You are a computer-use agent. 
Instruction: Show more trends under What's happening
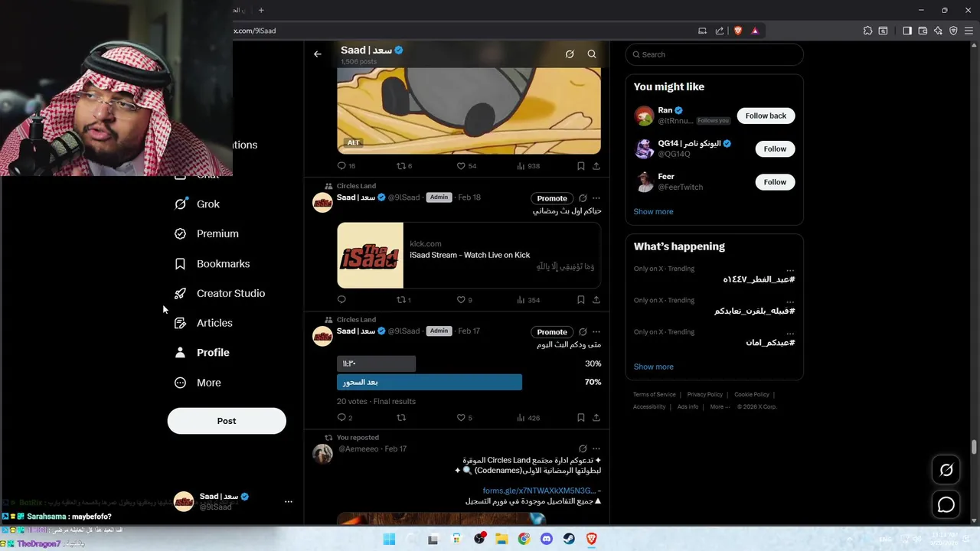[x=653, y=367]
